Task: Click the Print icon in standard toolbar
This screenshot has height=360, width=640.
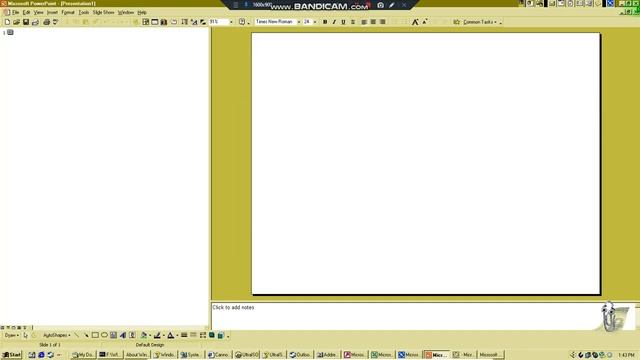Action: (46, 22)
